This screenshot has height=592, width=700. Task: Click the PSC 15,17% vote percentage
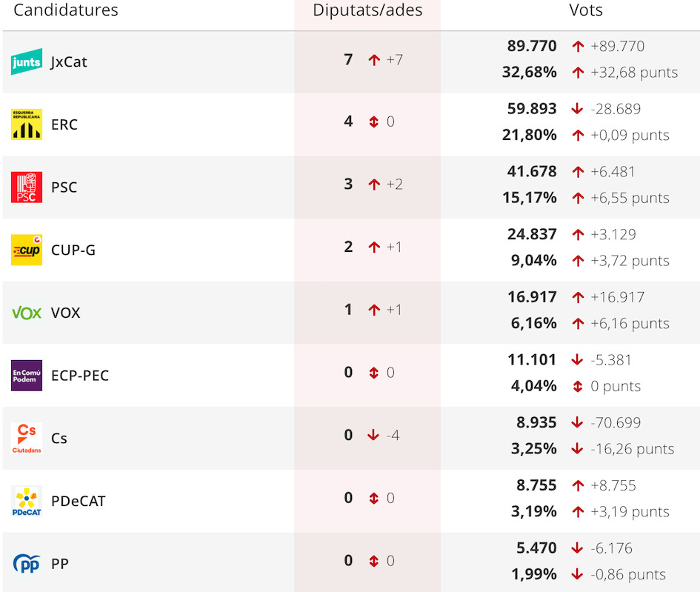[x=530, y=198]
